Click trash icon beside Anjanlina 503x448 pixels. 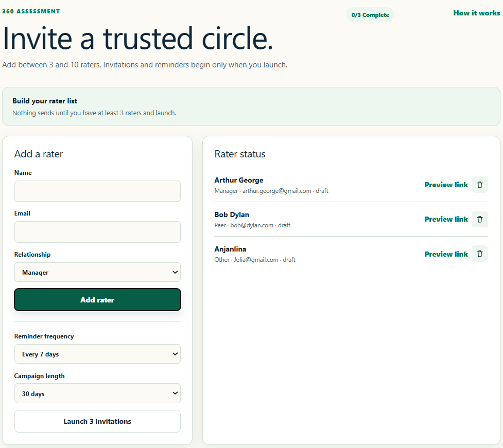[x=480, y=254]
